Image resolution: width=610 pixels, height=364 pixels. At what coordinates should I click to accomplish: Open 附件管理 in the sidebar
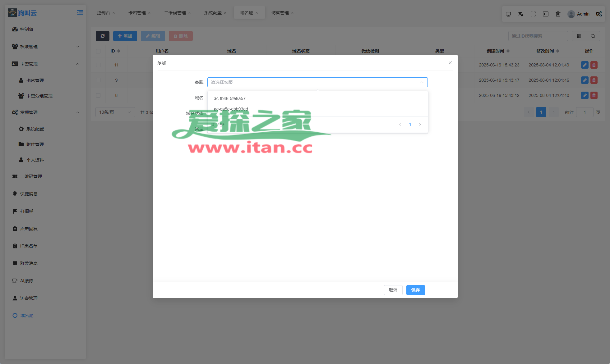click(x=45, y=144)
